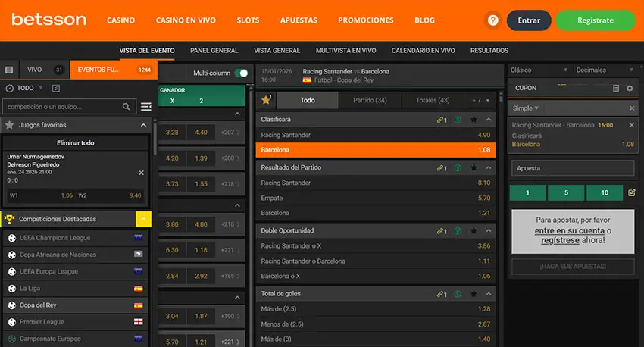Click the link icon in Doble Oportunidad
This screenshot has width=644, height=347.
[442, 231]
